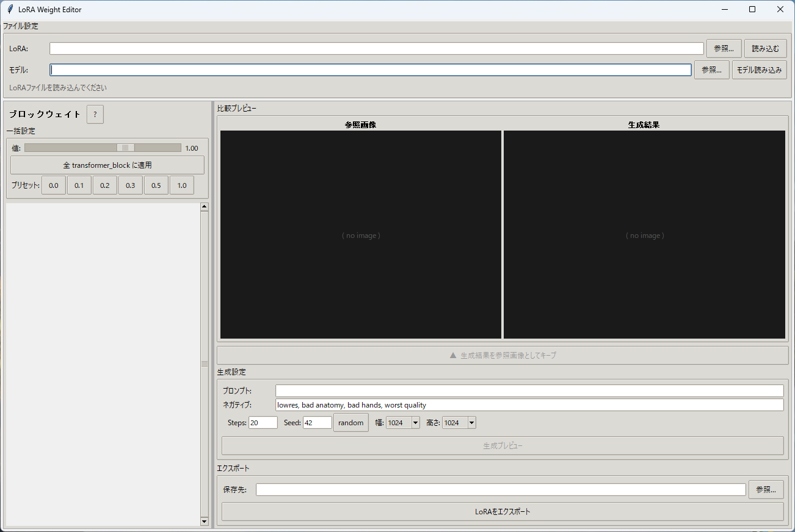The width and height of the screenshot is (795, 532).
Task: Click the down arrow of the block list scrollbar
Action: click(x=204, y=522)
